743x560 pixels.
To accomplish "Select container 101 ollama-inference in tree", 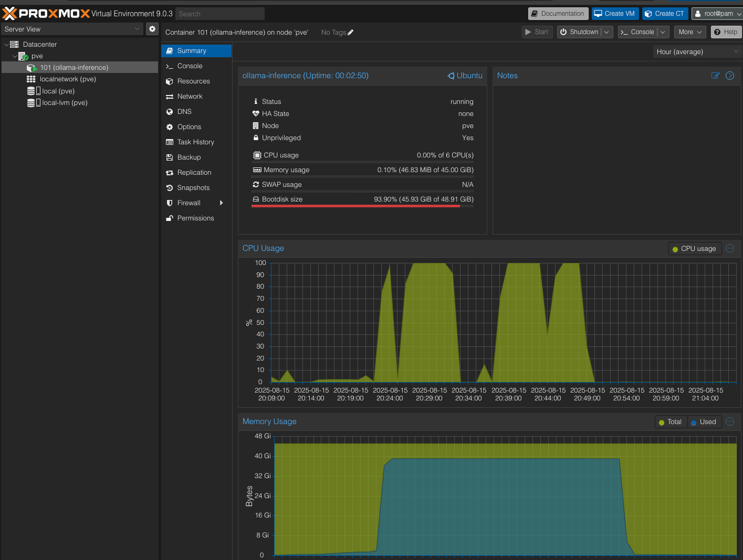I will (80, 67).
